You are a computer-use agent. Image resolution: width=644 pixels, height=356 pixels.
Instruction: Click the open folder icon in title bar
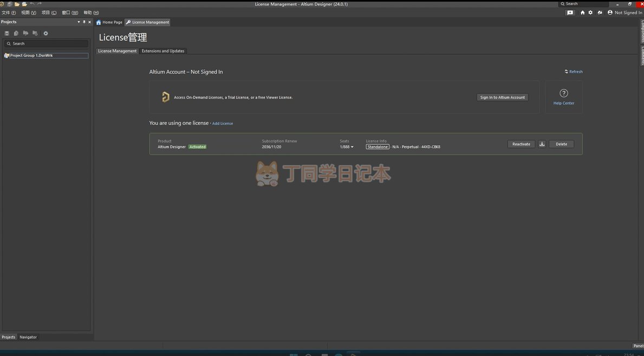[x=17, y=4]
